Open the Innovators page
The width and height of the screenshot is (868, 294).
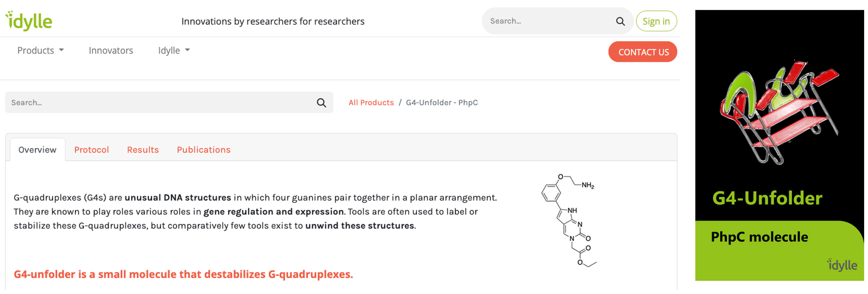(x=111, y=51)
